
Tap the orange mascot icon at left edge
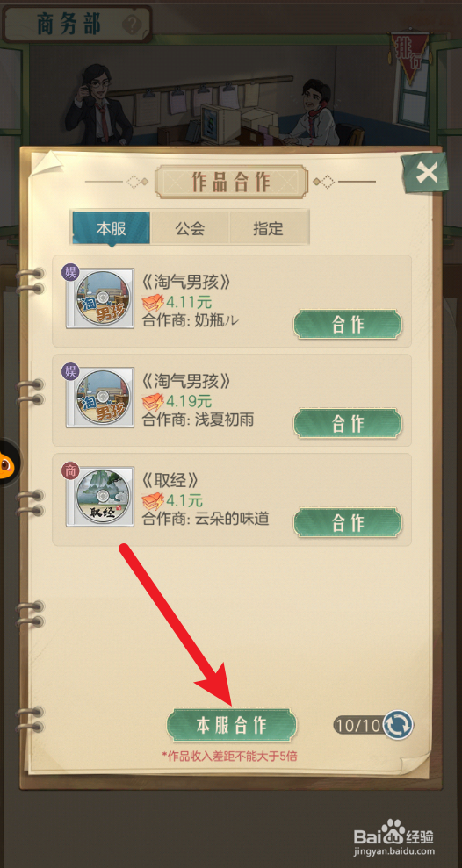tap(9, 463)
